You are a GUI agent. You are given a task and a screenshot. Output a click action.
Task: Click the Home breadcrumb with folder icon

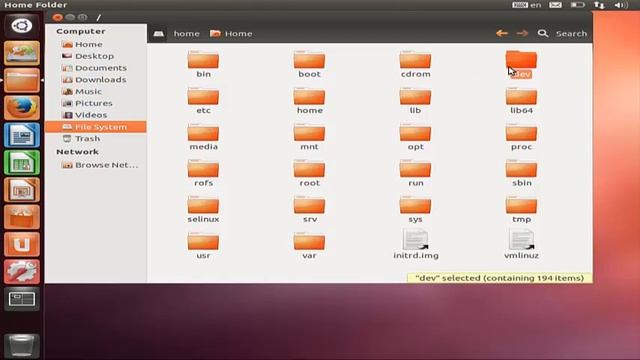[x=231, y=33]
